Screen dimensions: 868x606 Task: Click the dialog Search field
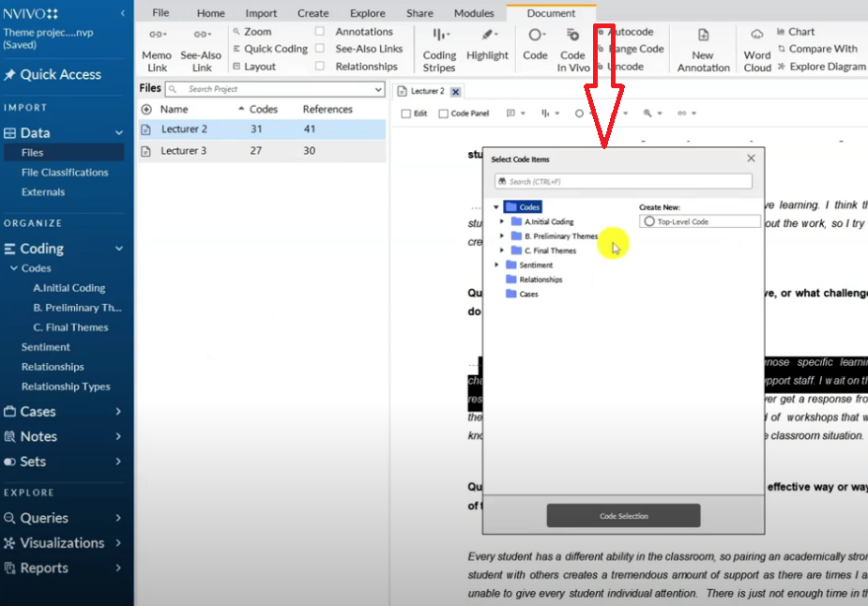click(x=623, y=182)
